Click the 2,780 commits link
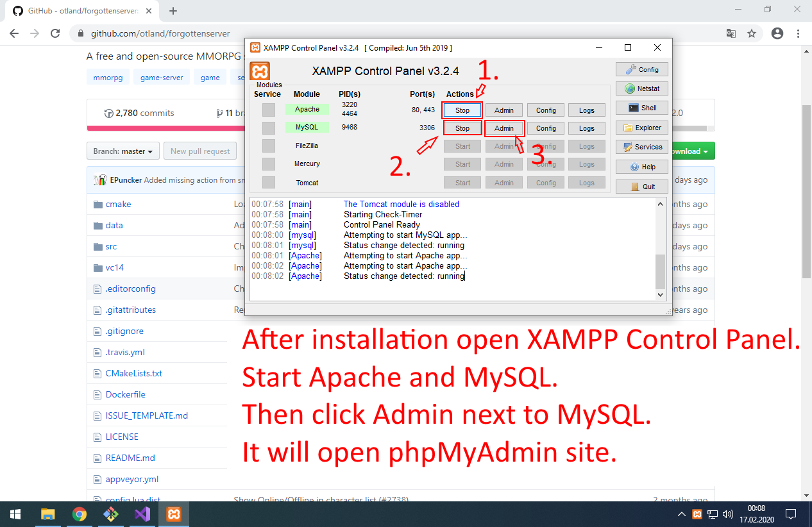Image resolution: width=812 pixels, height=527 pixels. pos(139,113)
